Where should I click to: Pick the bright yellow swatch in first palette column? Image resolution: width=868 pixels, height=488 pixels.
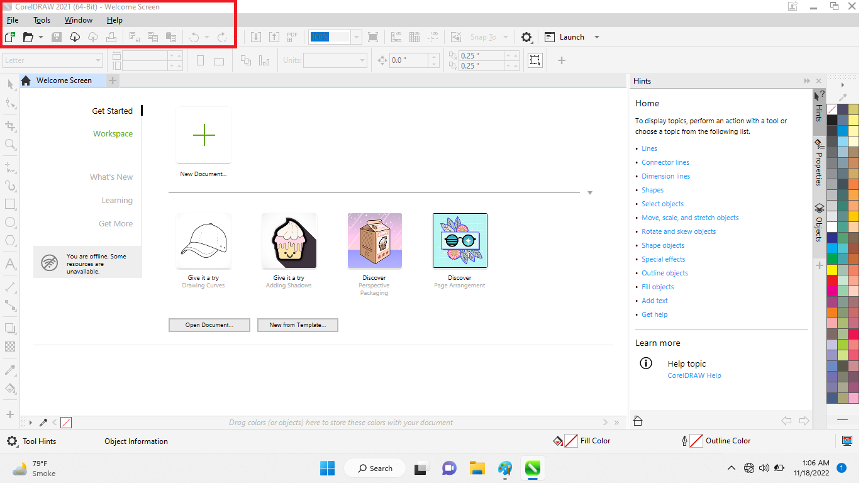coord(832,270)
